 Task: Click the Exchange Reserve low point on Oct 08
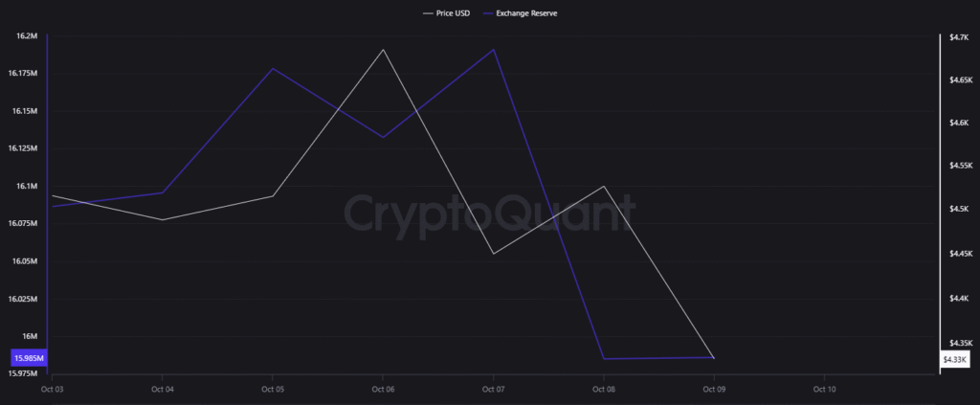click(x=604, y=359)
